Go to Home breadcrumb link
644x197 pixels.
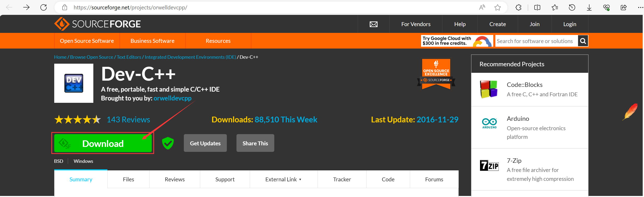pos(60,57)
